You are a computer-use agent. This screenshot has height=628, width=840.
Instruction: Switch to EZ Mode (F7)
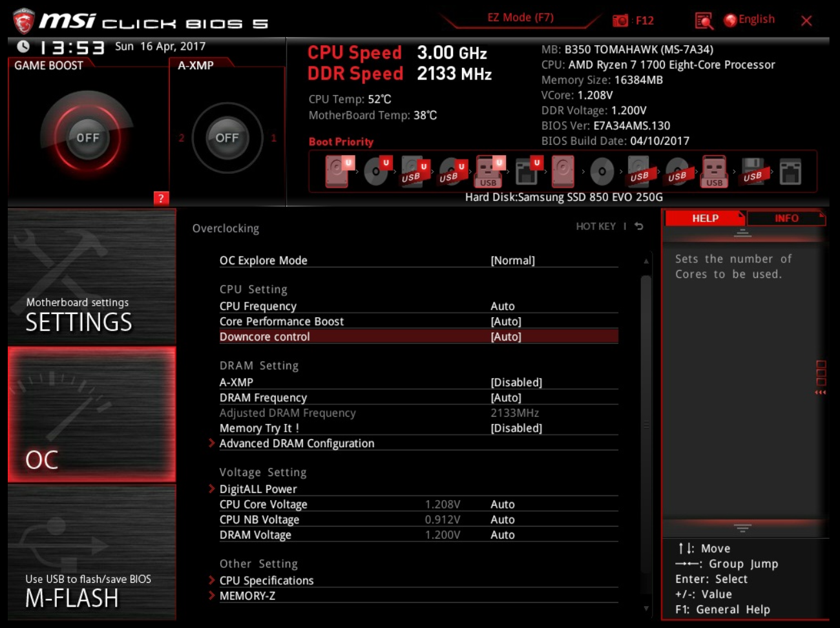521,18
